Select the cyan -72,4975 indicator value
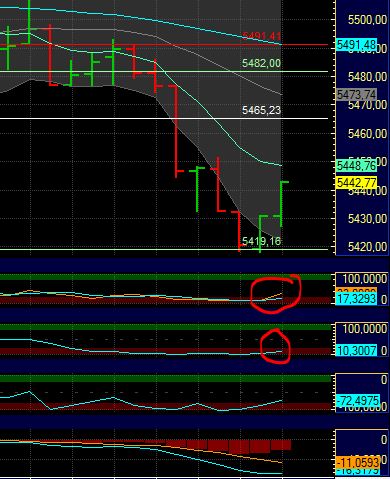 tap(358, 400)
